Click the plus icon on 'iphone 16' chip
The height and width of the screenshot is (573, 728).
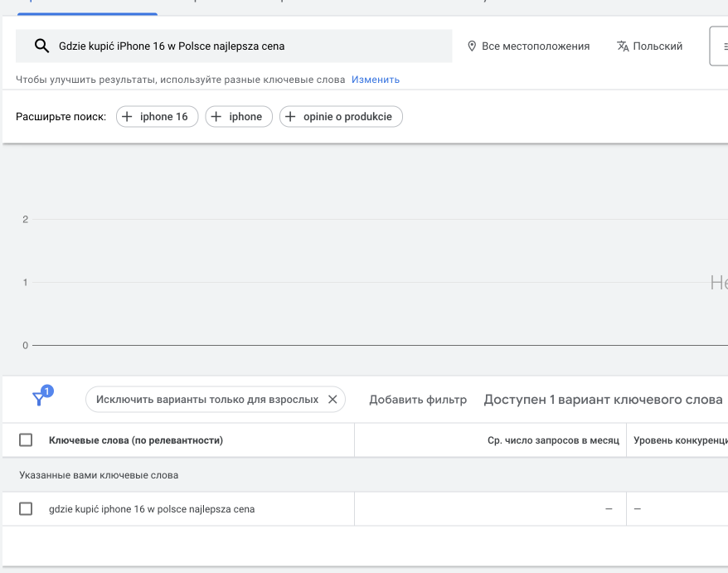pos(127,117)
